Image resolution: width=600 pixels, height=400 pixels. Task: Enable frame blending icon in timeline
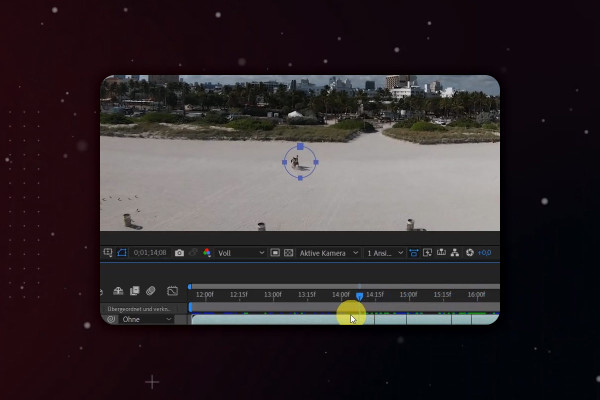point(134,291)
